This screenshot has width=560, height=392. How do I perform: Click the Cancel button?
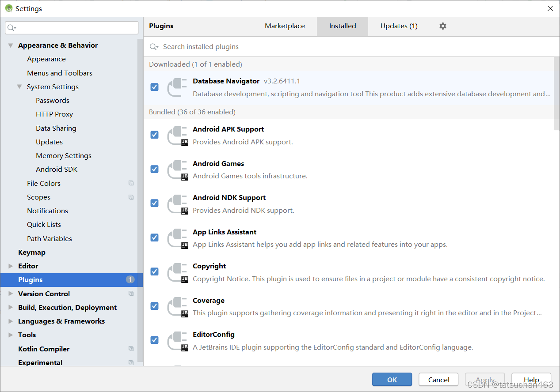coord(439,380)
